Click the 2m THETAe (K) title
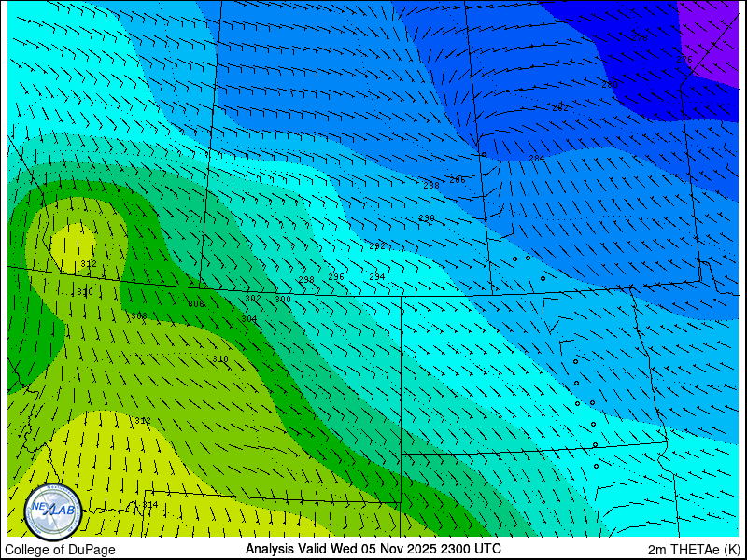The image size is (747, 560). pyautogui.click(x=696, y=550)
